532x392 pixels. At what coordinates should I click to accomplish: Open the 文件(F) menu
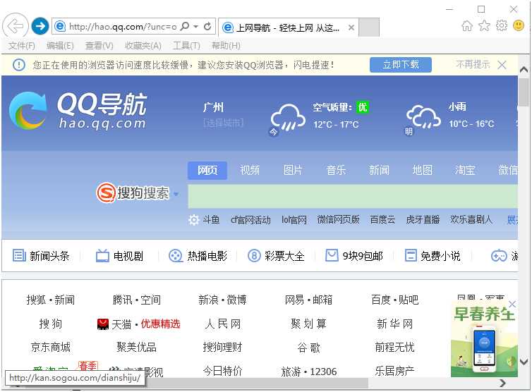22,45
